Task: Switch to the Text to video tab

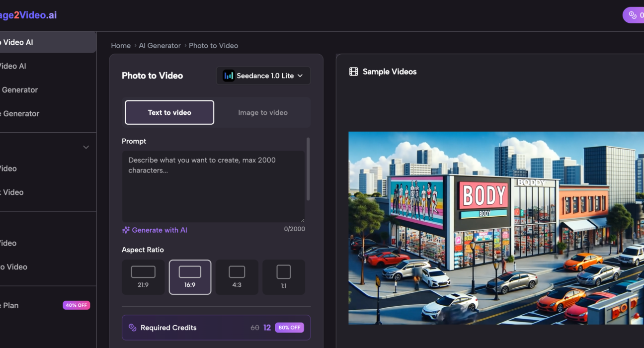Action: (x=169, y=112)
